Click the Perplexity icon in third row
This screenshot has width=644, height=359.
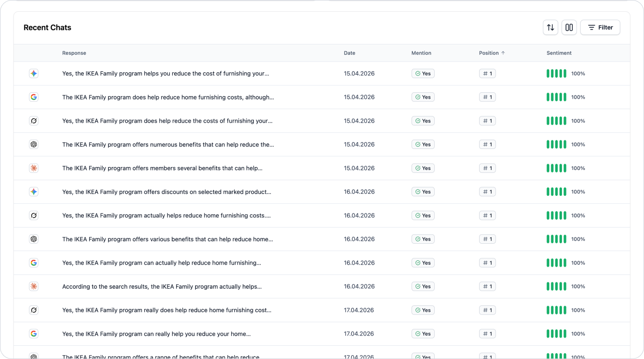[34, 121]
